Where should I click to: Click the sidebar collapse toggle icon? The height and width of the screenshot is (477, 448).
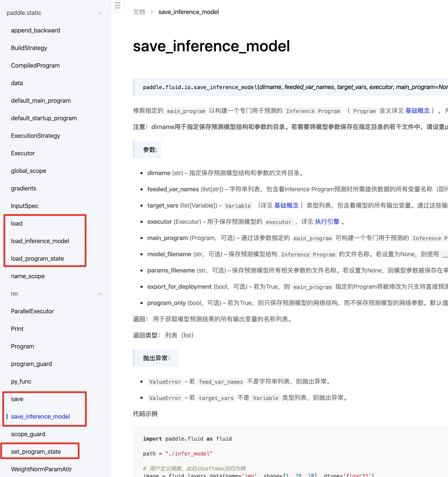(x=117, y=5)
